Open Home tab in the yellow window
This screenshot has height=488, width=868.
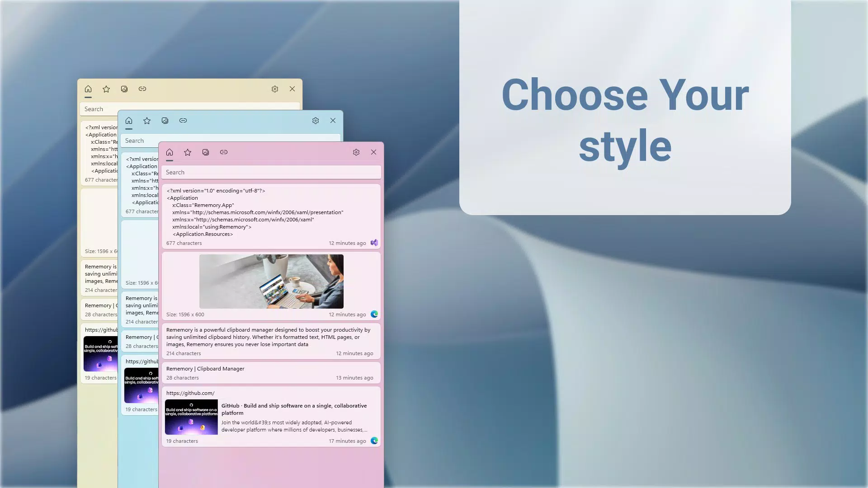coord(88,89)
